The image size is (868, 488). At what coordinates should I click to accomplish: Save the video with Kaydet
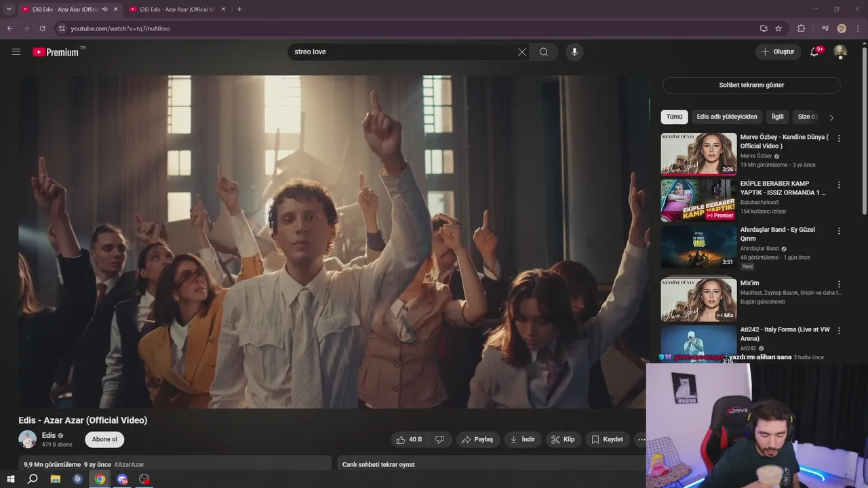[x=607, y=439]
